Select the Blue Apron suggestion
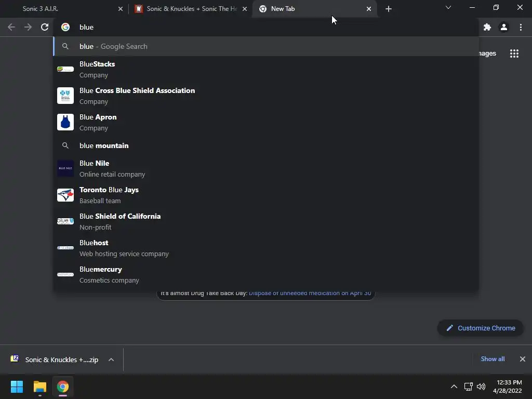The image size is (532, 399). (x=266, y=123)
